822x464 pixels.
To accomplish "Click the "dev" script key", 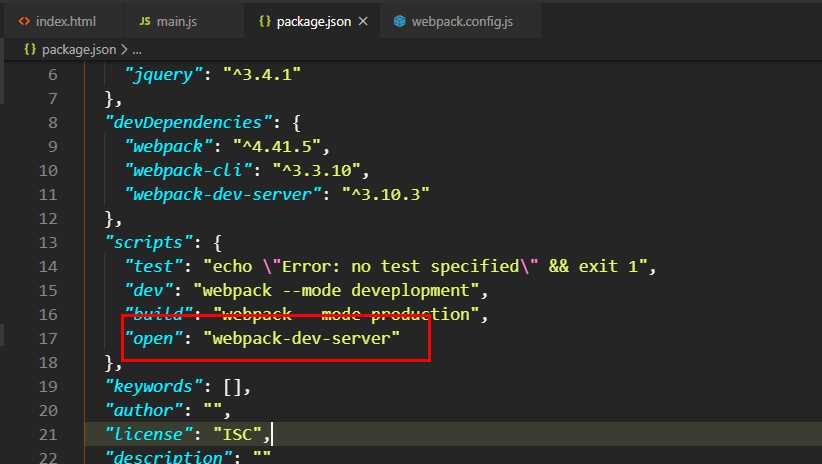I will (x=149, y=290).
